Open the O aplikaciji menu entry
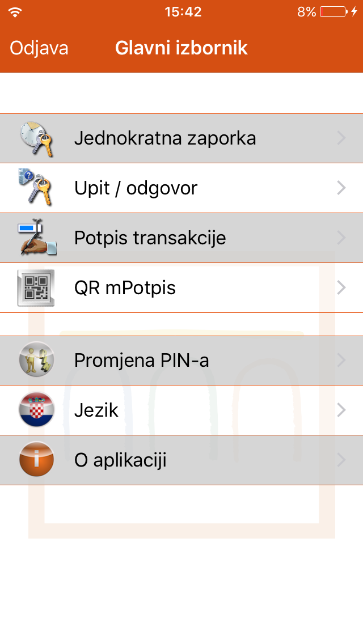Viewport: 363px width, 644px height. (x=120, y=460)
